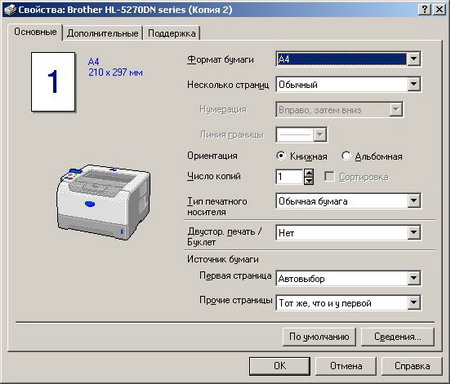Click the Справка button
This screenshot has height=384, width=450.
(x=412, y=366)
